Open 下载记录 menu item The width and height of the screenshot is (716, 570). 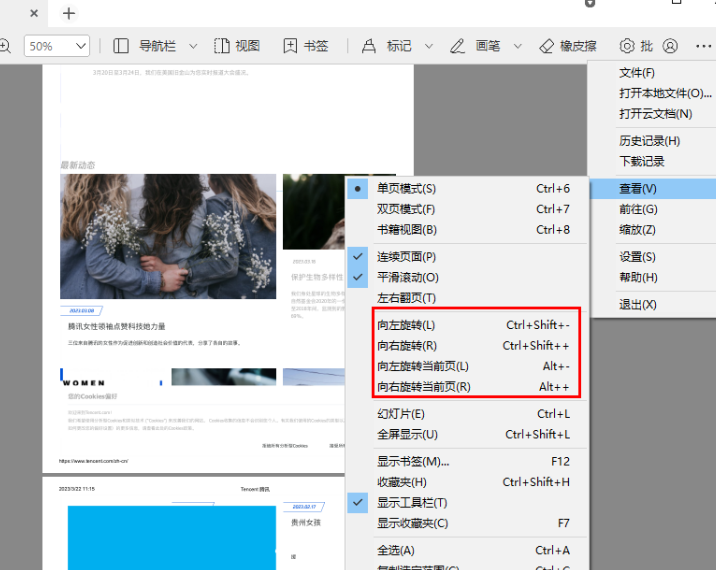pos(652,161)
